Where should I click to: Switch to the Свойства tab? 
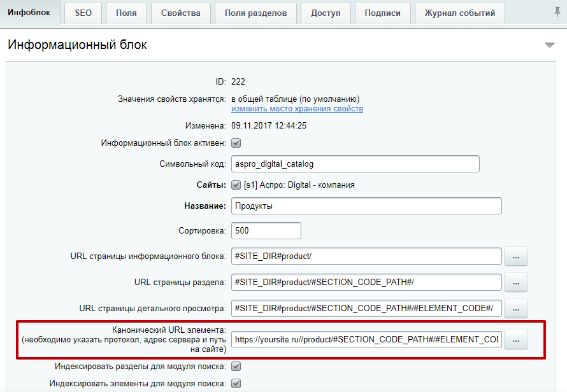pos(180,13)
